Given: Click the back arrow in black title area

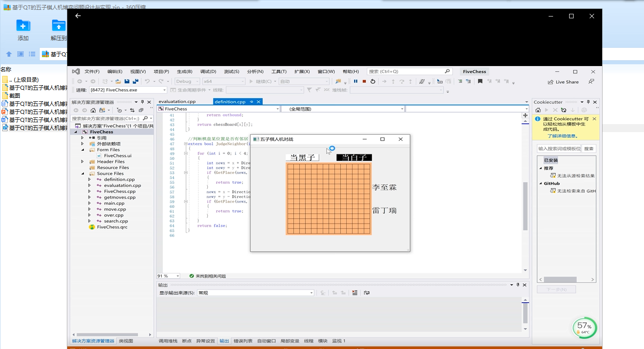Looking at the screenshot, I should 78,16.
